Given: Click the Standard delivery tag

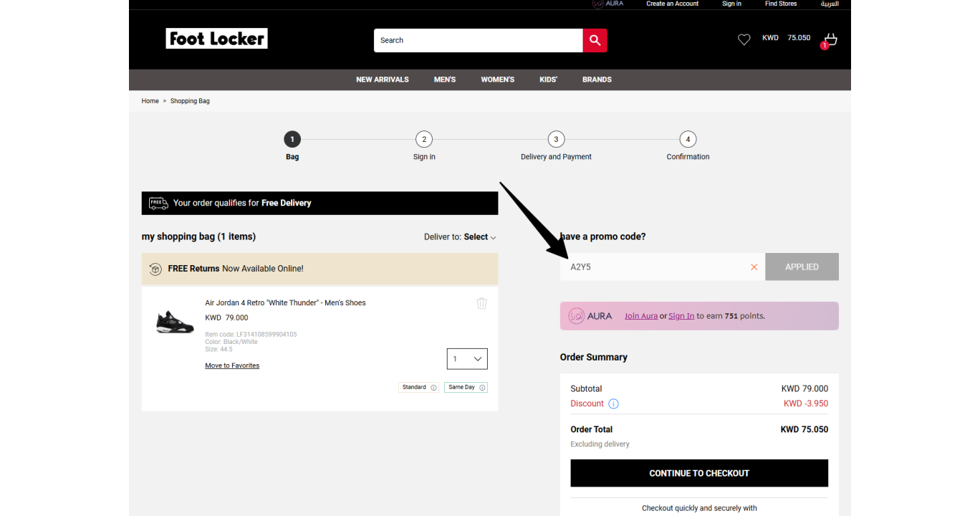Looking at the screenshot, I should (x=418, y=388).
